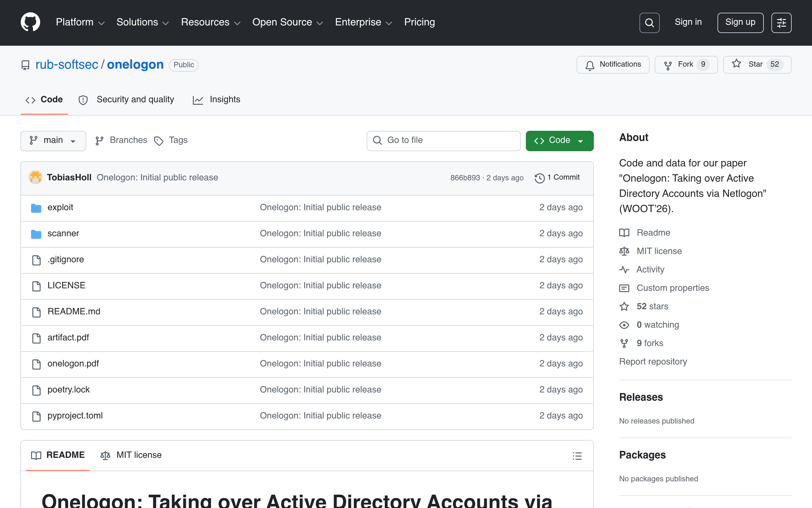The image size is (812, 508).
Task: Expand the Enterprise menu
Action: coord(364,22)
